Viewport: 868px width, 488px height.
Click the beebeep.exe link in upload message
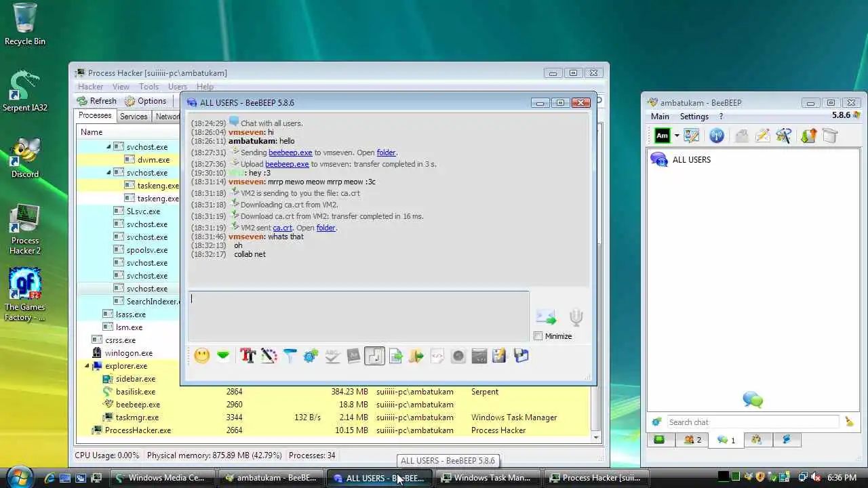point(287,164)
